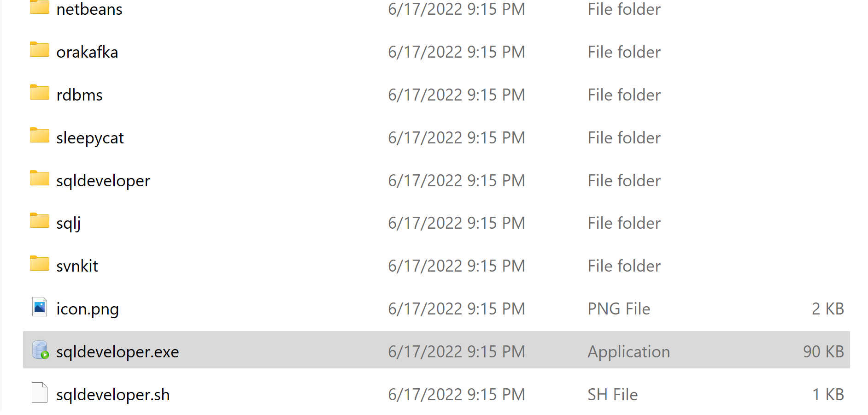Image resolution: width=868 pixels, height=415 pixels.
Task: Click the sqldeveloper.exe database application icon
Action: (41, 350)
